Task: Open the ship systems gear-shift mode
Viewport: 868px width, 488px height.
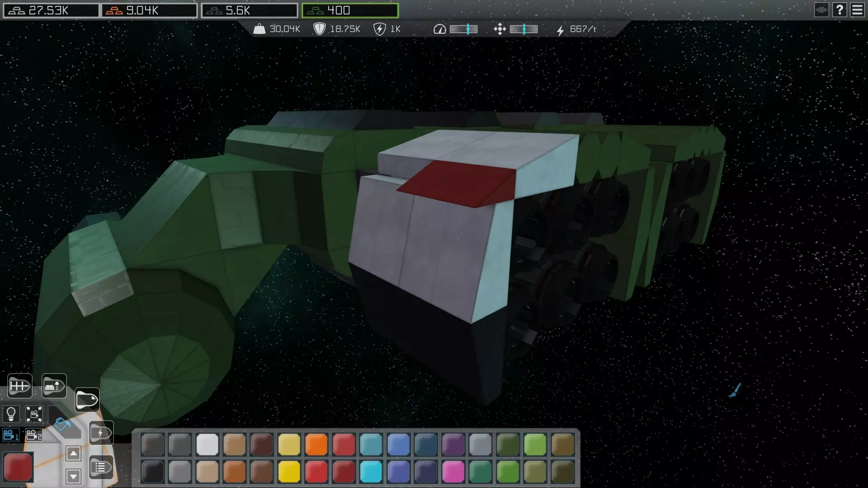Action: (x=19, y=386)
